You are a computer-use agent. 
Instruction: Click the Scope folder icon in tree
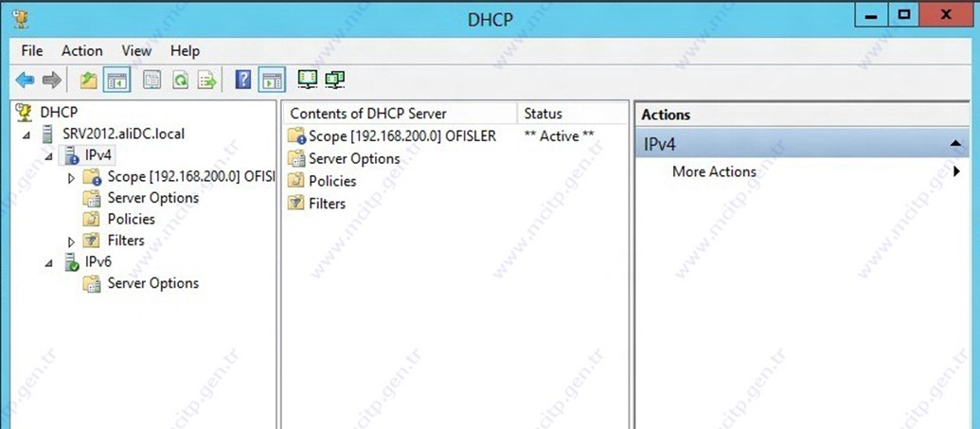click(92, 176)
